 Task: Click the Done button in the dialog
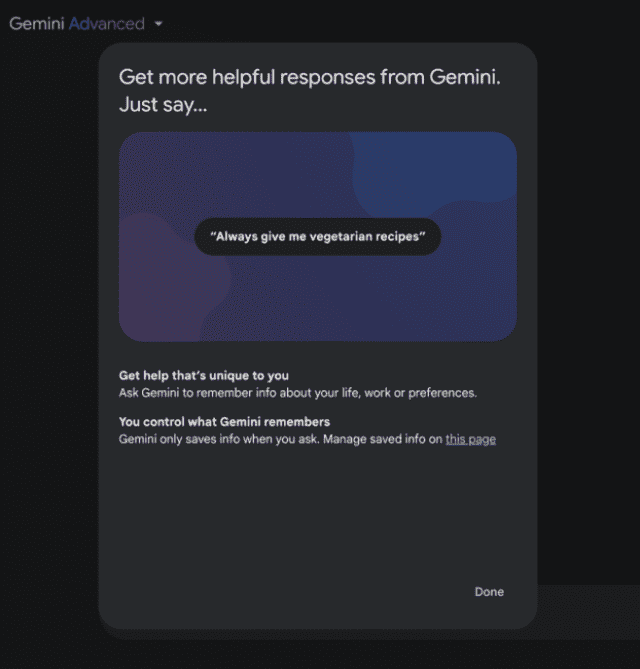tap(489, 592)
